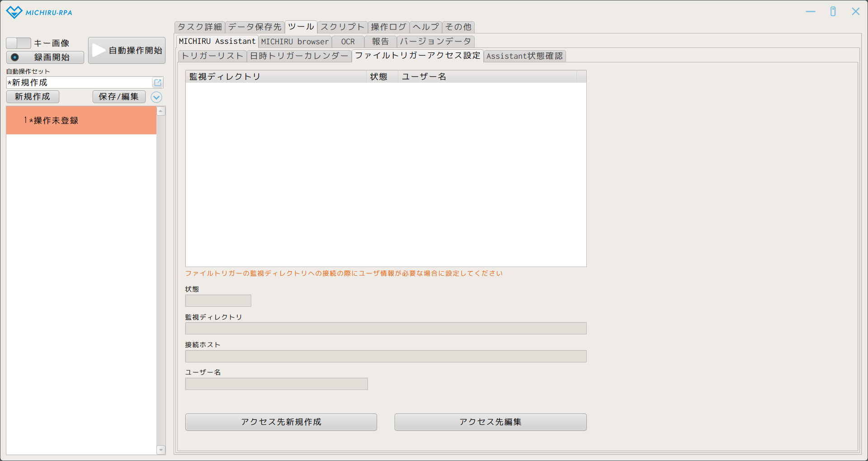Open the スクリプト tab
The image size is (868, 461).
[x=342, y=27]
